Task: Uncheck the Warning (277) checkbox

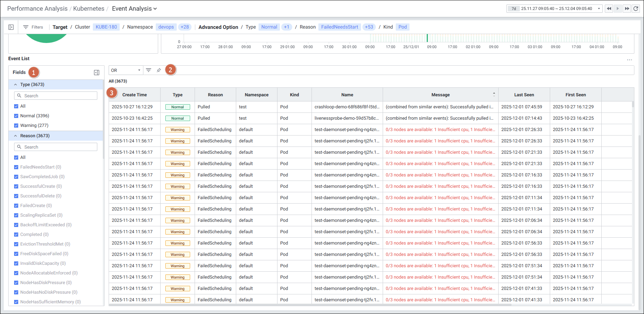Action: coord(16,126)
